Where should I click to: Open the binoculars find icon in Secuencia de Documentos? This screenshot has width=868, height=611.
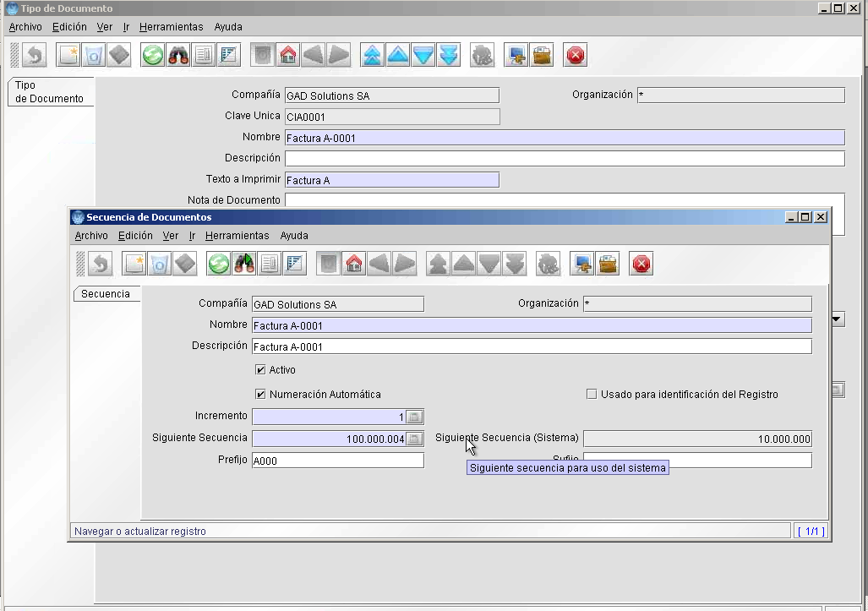pyautogui.click(x=244, y=264)
